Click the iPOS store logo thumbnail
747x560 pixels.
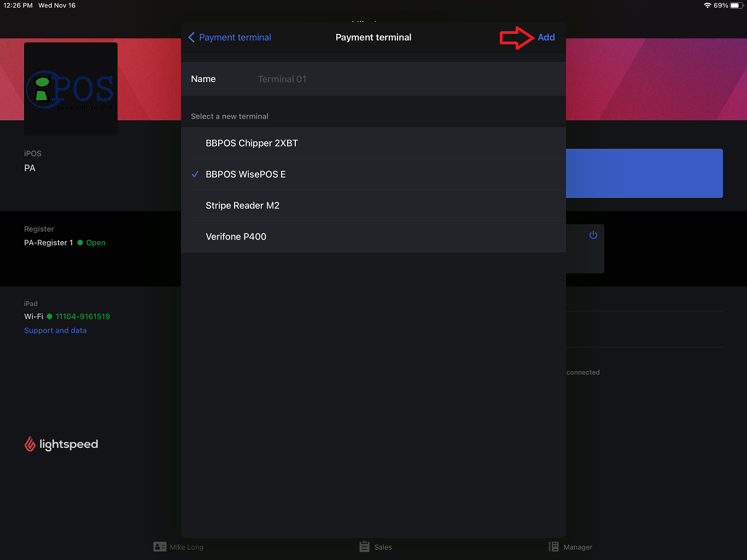(71, 89)
